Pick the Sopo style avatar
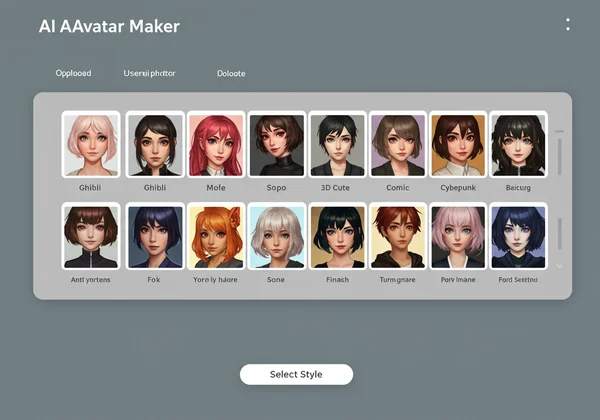600x420 pixels. tap(277, 145)
